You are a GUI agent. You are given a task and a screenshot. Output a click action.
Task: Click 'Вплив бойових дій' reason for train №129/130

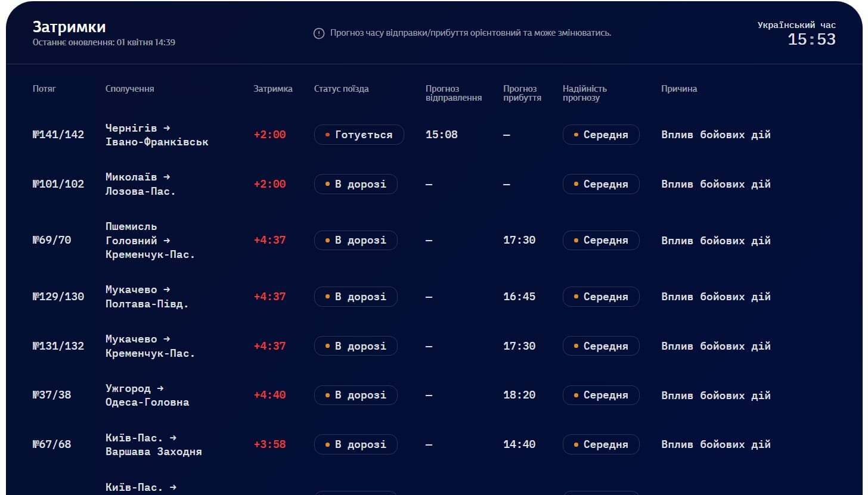pyautogui.click(x=715, y=297)
